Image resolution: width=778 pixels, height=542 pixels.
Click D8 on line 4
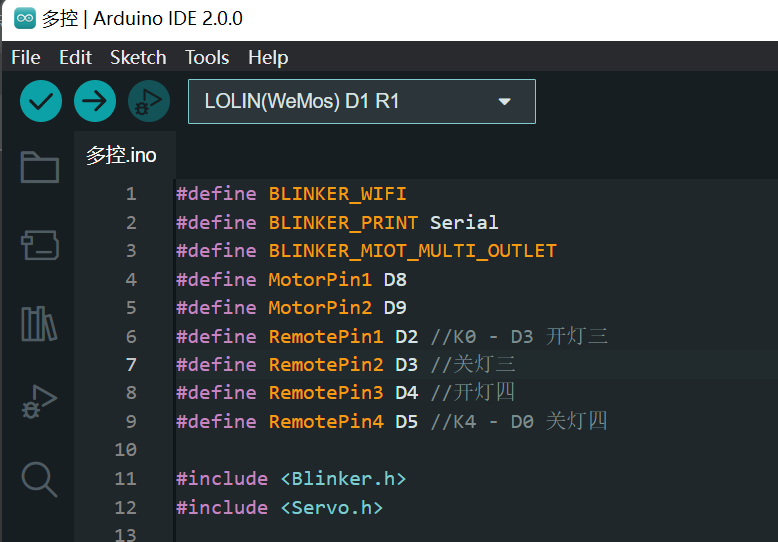[395, 279]
